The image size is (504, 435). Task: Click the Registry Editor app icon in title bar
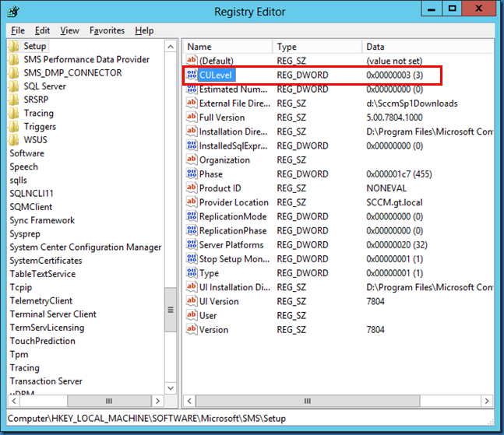[x=13, y=12]
